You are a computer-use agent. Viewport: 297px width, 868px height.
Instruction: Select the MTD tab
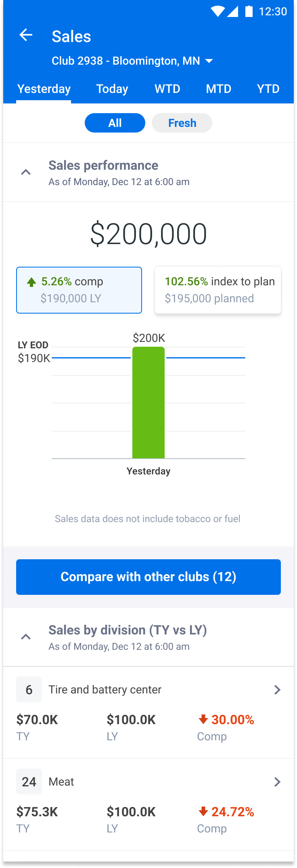coord(219,89)
